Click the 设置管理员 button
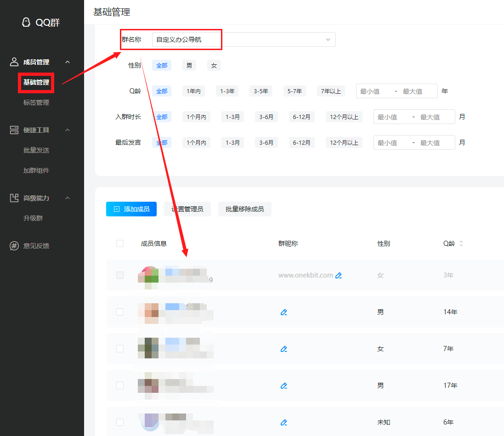The image size is (504, 436). (187, 209)
